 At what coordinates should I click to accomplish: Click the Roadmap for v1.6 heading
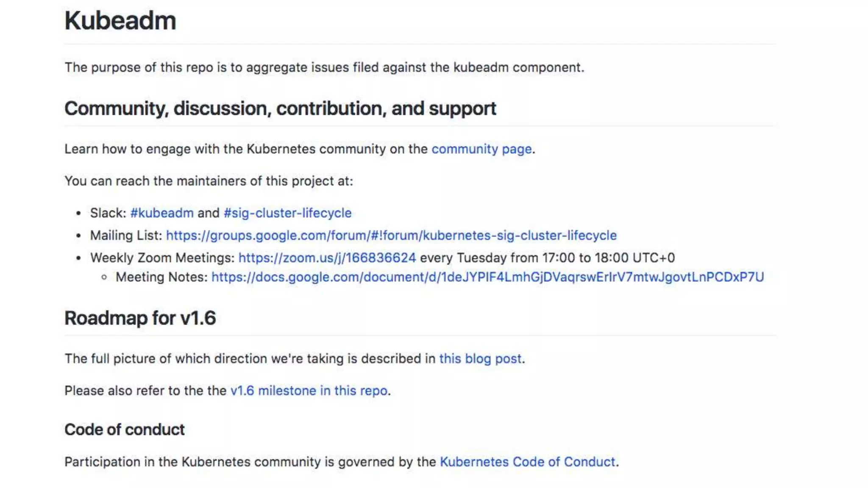click(x=140, y=318)
